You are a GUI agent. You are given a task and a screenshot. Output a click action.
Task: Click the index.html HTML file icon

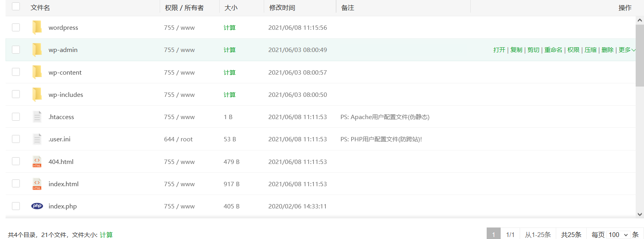pos(37,184)
